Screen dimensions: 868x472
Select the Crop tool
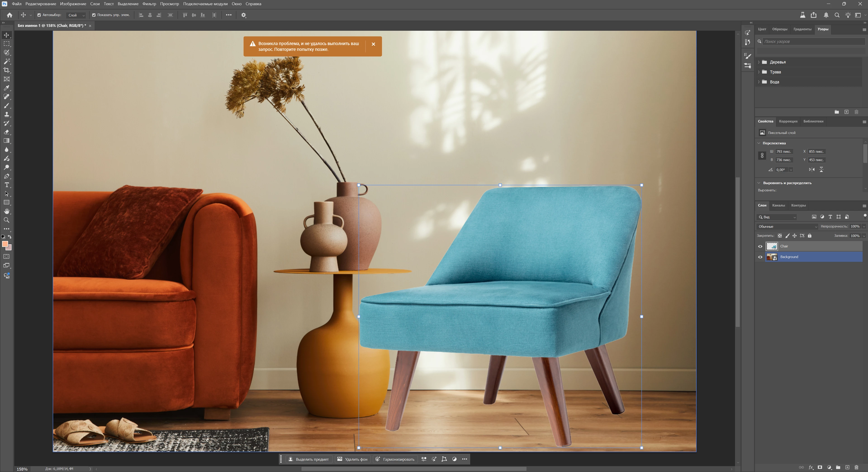tap(6, 70)
